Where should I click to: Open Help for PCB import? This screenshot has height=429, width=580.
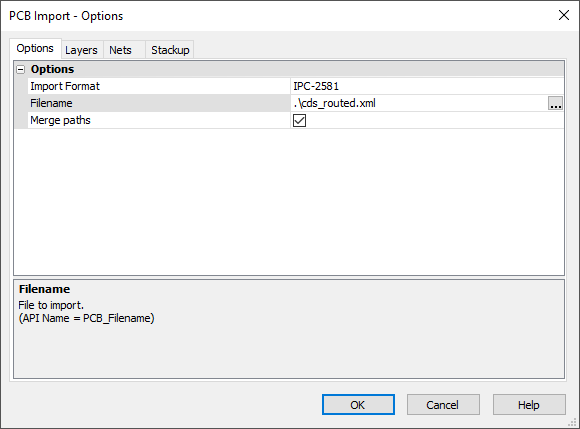pyautogui.click(x=529, y=405)
